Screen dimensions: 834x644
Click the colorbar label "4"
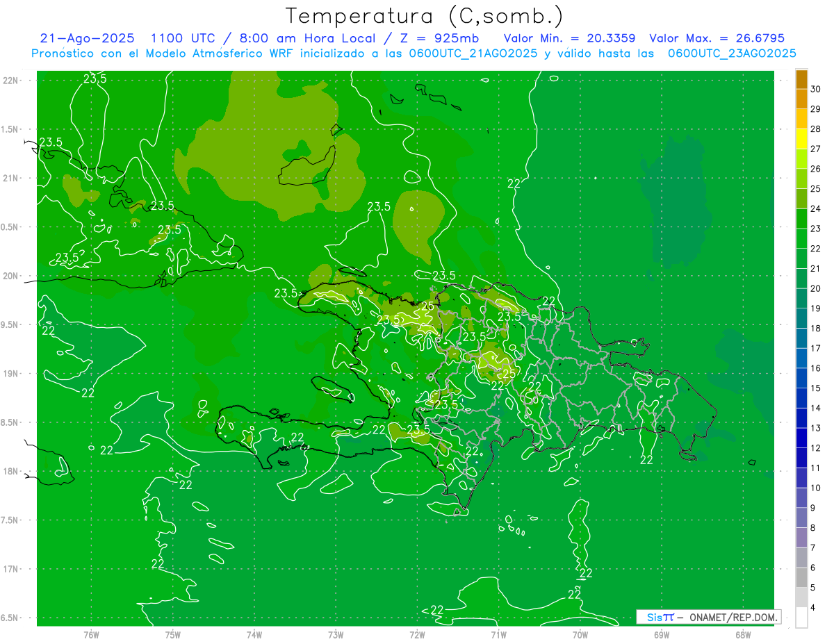[814, 608]
